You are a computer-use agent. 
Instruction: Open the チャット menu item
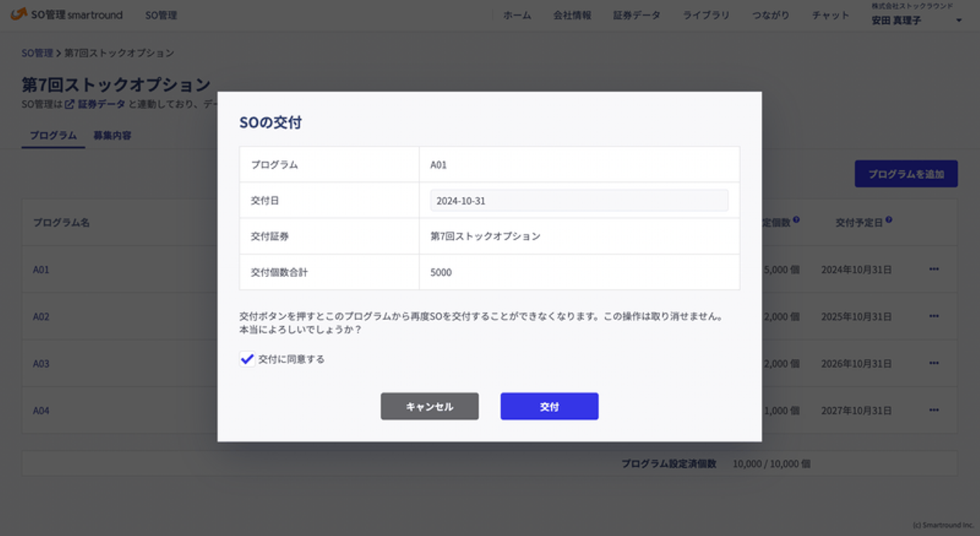(x=830, y=15)
